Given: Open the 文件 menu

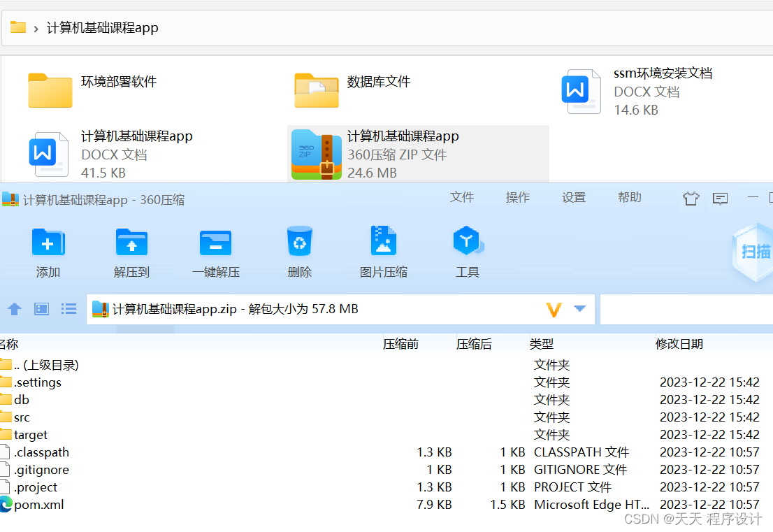Looking at the screenshot, I should (x=461, y=197).
